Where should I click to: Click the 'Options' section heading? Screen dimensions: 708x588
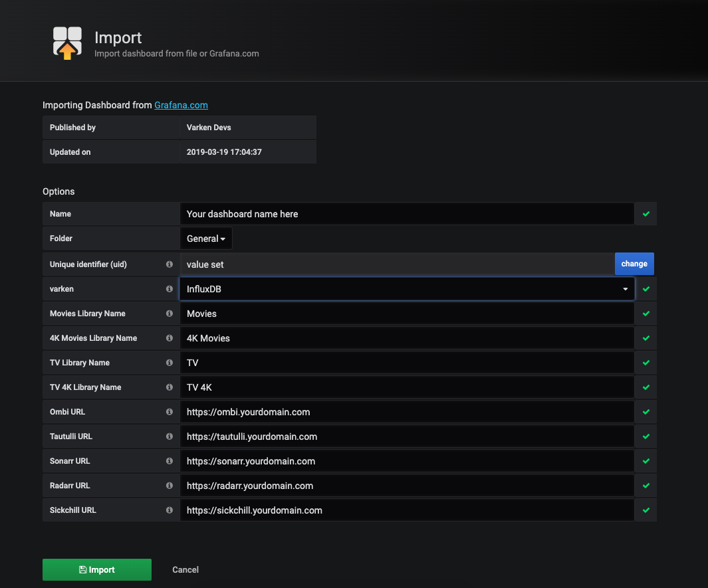tap(59, 191)
